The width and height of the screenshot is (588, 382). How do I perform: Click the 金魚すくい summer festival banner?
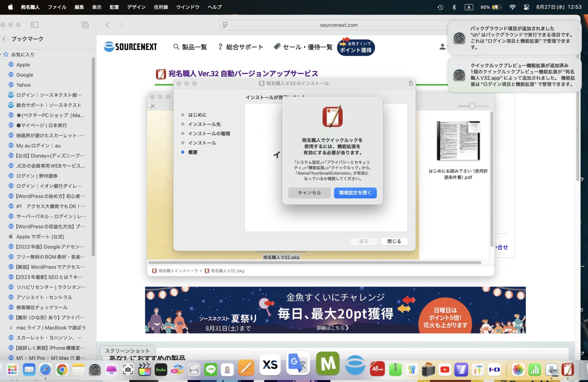(335, 310)
